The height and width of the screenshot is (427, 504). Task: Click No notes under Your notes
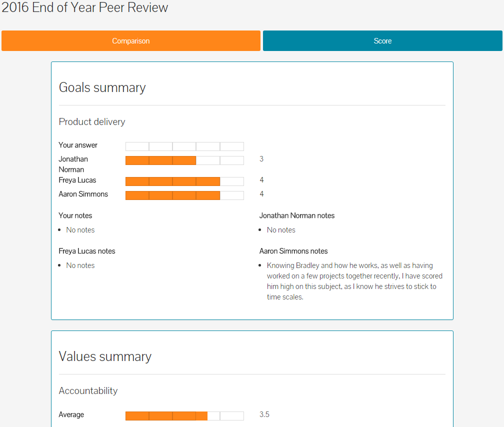pos(80,230)
